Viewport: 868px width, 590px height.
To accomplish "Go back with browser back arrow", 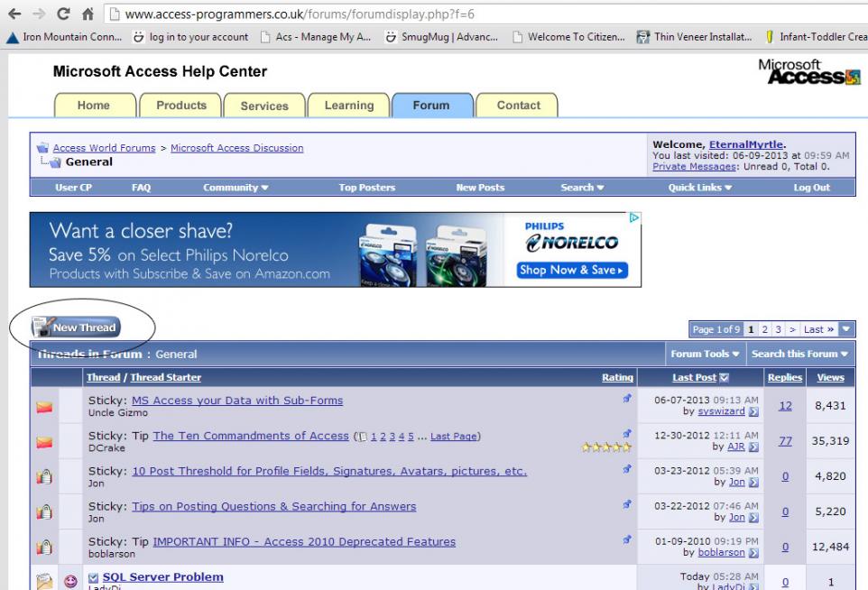I will 15,14.
